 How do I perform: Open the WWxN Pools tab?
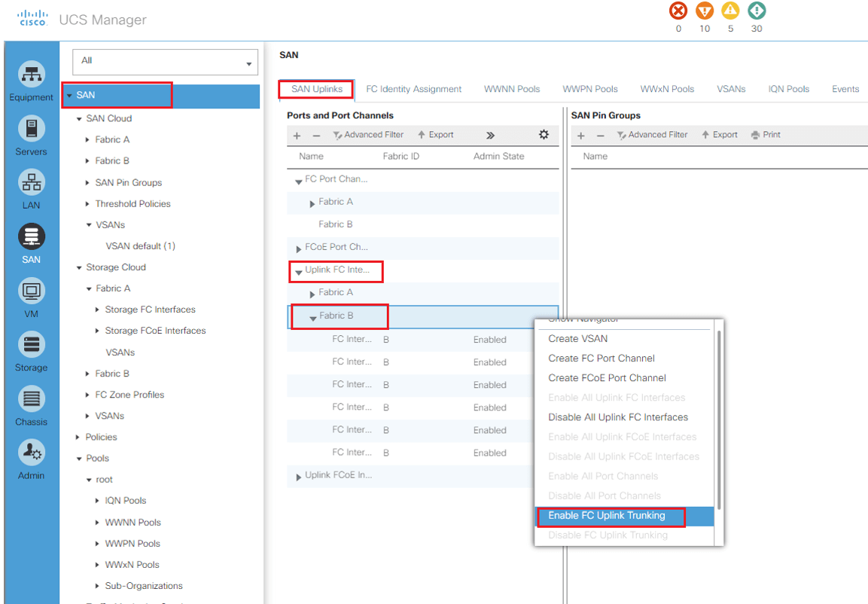pos(667,89)
